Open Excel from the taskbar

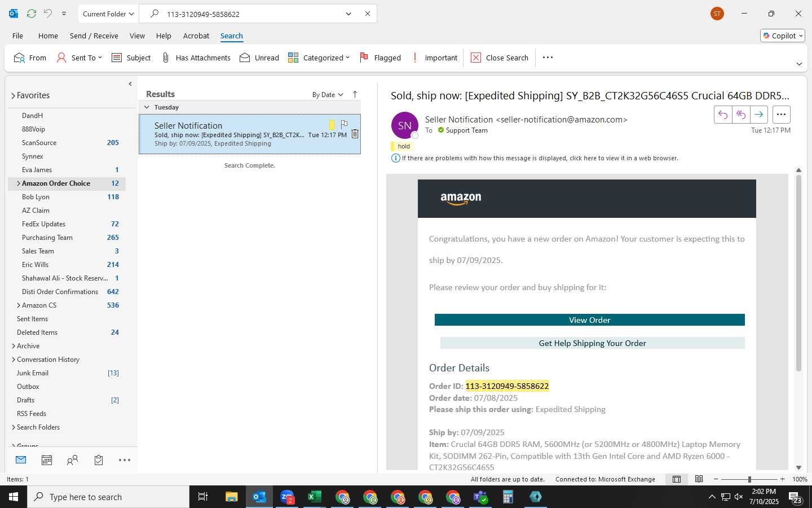tap(315, 497)
